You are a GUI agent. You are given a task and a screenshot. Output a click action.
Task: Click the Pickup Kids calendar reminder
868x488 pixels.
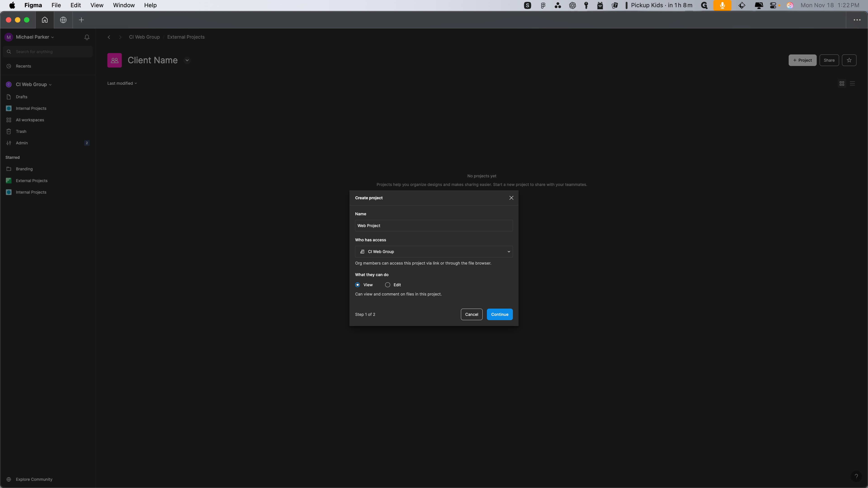pos(659,5)
